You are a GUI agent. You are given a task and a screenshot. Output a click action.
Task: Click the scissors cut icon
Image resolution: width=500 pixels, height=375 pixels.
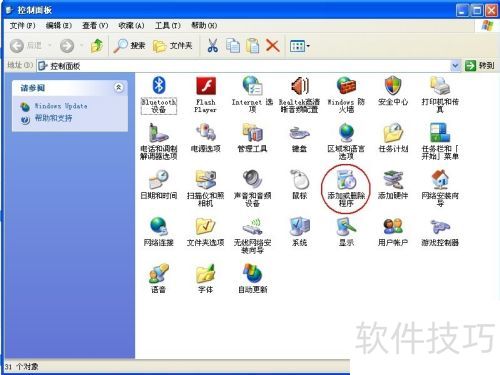(213, 46)
